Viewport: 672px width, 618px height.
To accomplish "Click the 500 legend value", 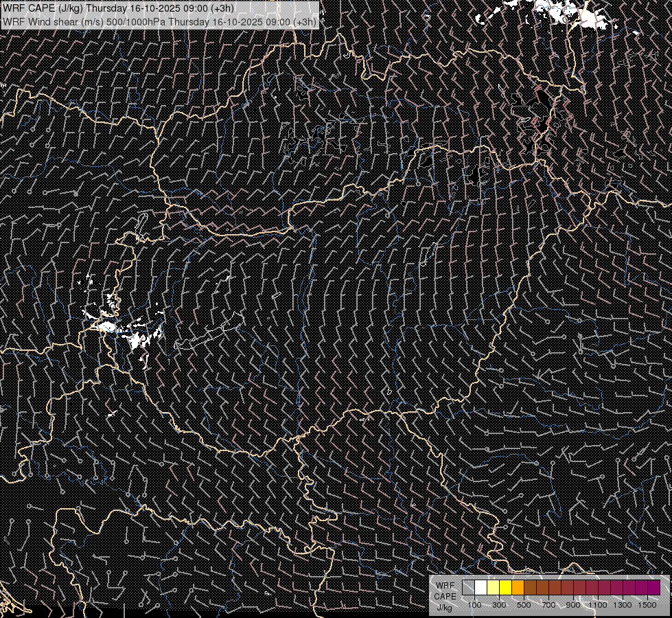I will [524, 605].
